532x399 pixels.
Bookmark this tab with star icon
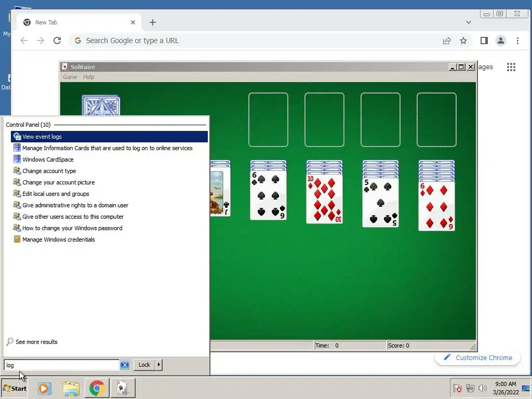pyautogui.click(x=463, y=41)
